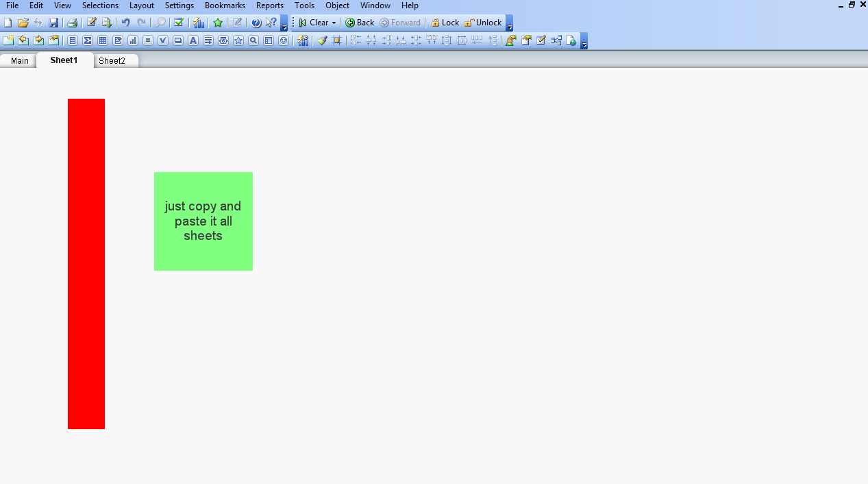Image resolution: width=868 pixels, height=484 pixels.
Task: Select the green 'just copy and paste' text object
Action: coord(203,221)
